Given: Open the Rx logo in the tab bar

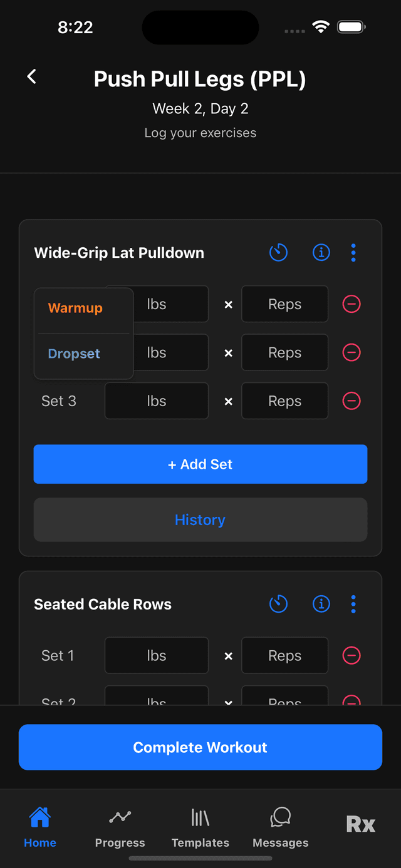Looking at the screenshot, I should click(x=360, y=825).
